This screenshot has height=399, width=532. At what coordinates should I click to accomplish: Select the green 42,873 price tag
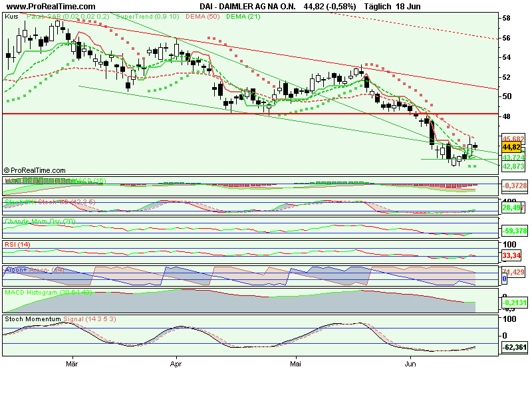tap(513, 166)
